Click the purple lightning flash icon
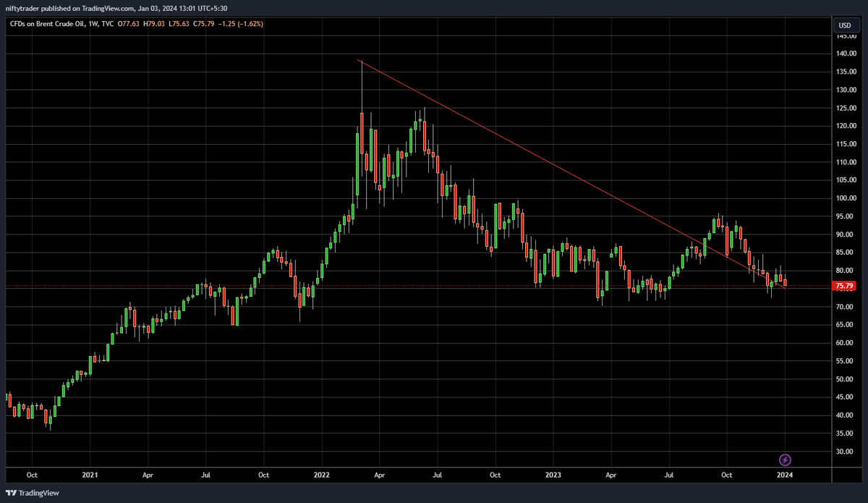 coord(785,460)
